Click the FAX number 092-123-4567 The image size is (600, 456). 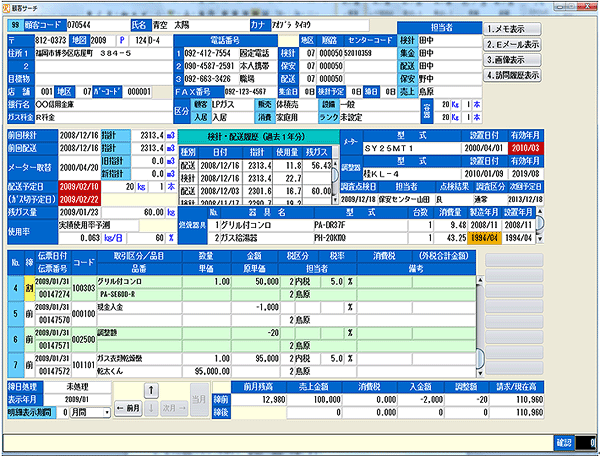click(250, 92)
